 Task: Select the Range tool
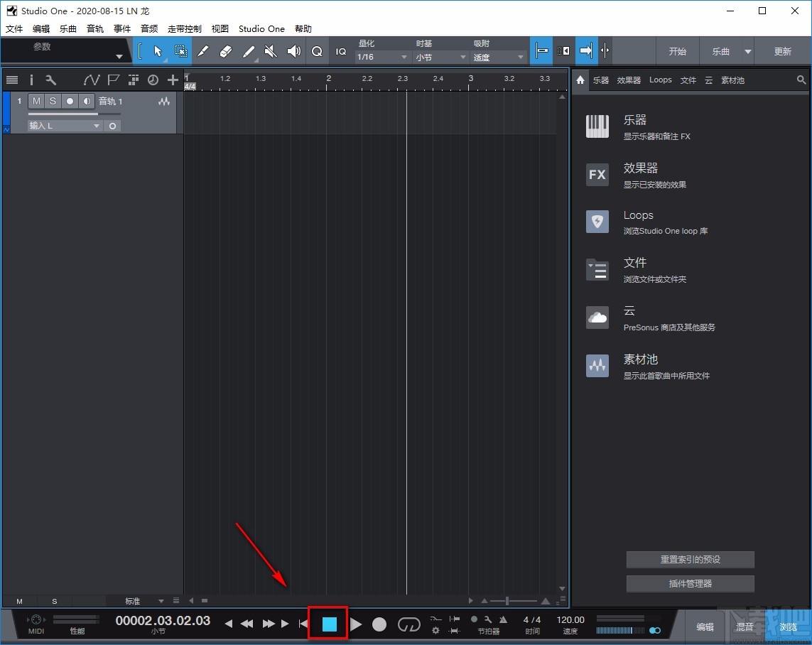click(180, 50)
